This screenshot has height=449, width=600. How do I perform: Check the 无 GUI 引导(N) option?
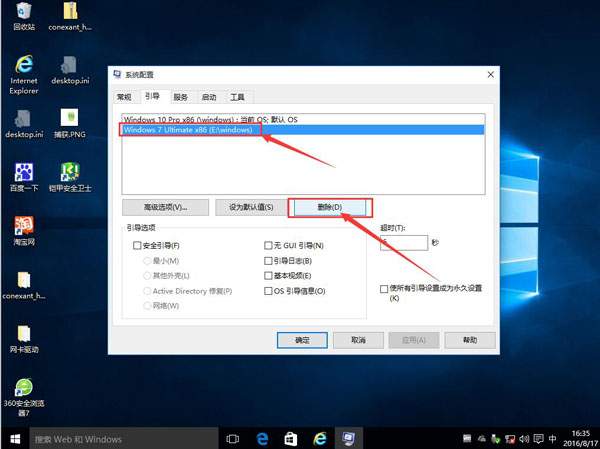coord(268,245)
